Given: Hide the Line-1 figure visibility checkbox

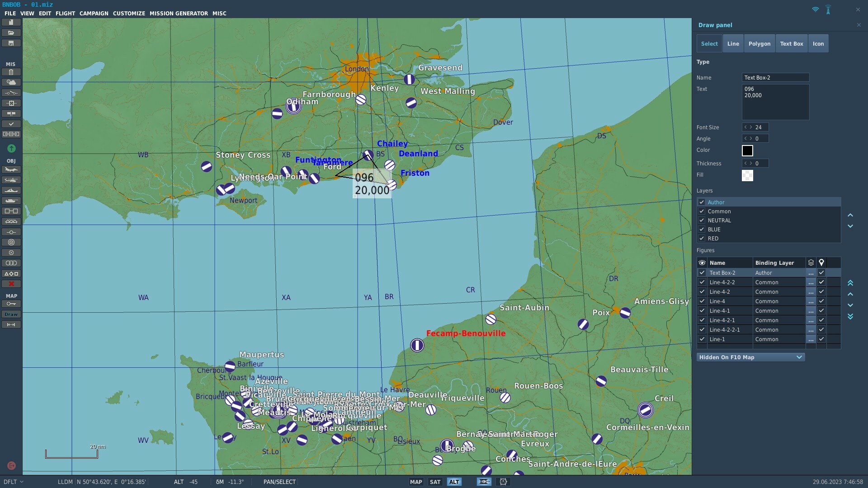Looking at the screenshot, I should click(x=702, y=339).
